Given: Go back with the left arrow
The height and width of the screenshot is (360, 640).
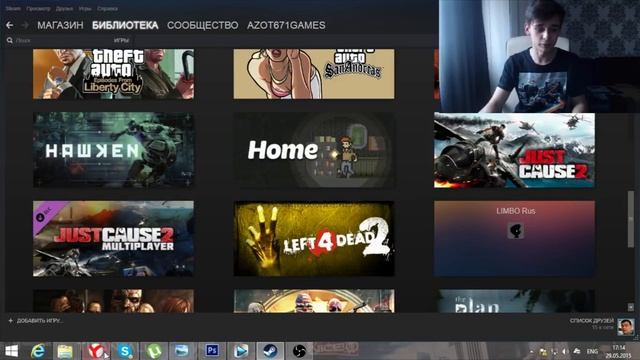Looking at the screenshot, I should [x=9, y=25].
